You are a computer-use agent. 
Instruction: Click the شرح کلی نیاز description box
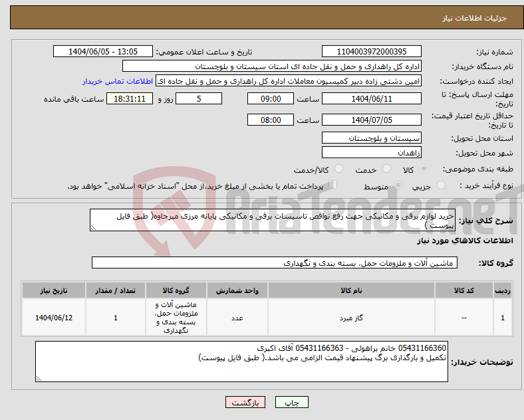coord(273,220)
